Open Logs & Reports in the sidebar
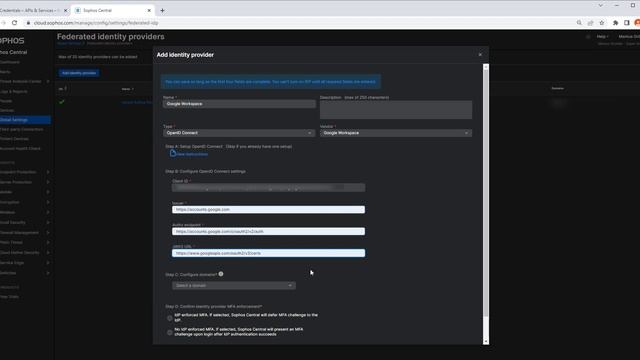This screenshot has height=360, width=640. coord(14,91)
